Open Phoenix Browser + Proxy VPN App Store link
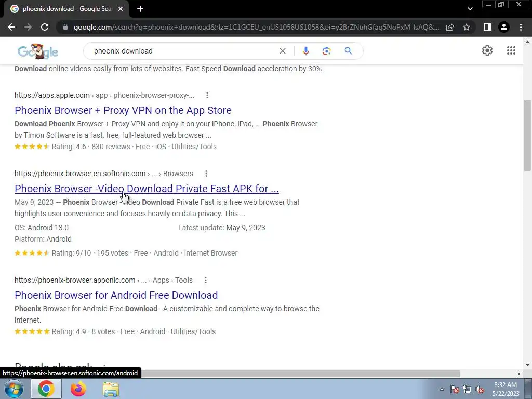This screenshot has height=399, width=532. [x=123, y=110]
